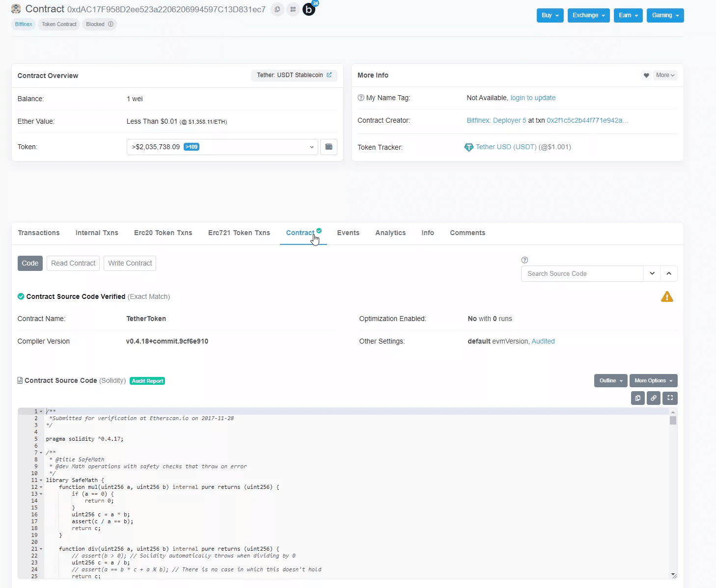Viewport: 716px width, 588px height.
Task: Click the My Name Tag help icon
Action: pyautogui.click(x=361, y=98)
